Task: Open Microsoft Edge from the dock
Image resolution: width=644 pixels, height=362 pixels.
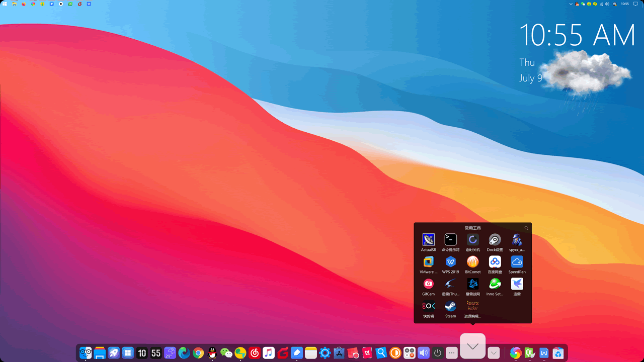Action: 184,353
